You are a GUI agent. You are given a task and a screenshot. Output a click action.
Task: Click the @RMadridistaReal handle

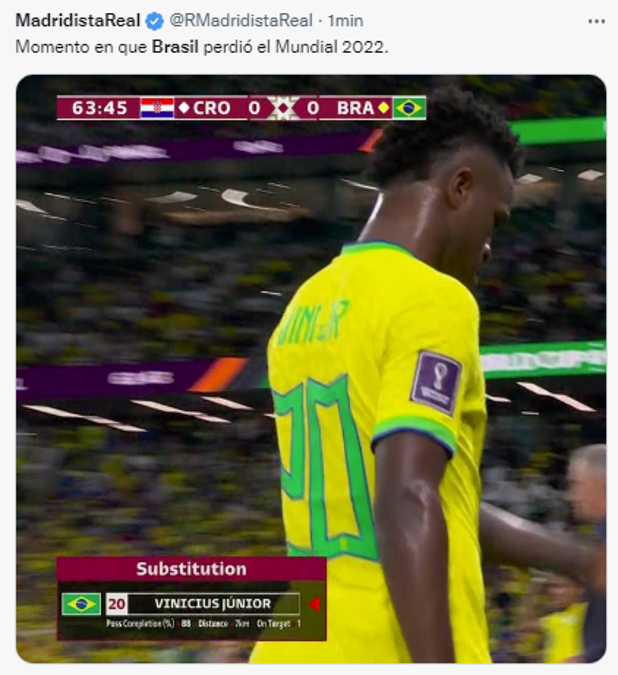click(241, 21)
